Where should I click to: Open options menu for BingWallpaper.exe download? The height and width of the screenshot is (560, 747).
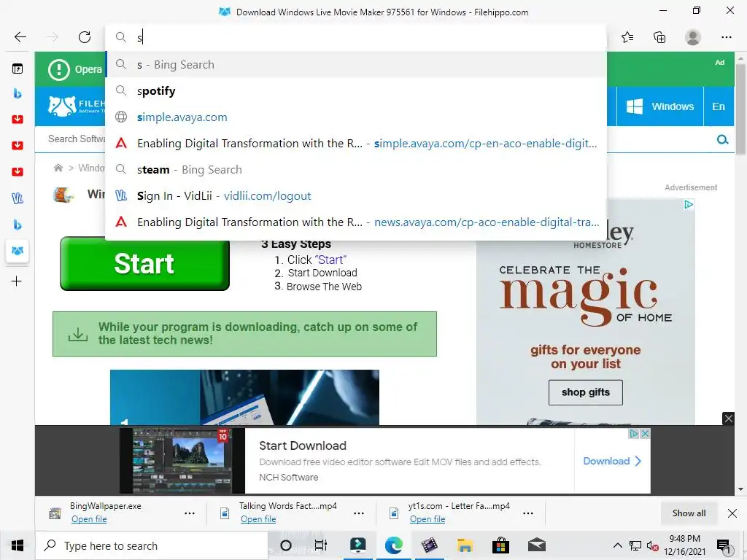pos(190,513)
